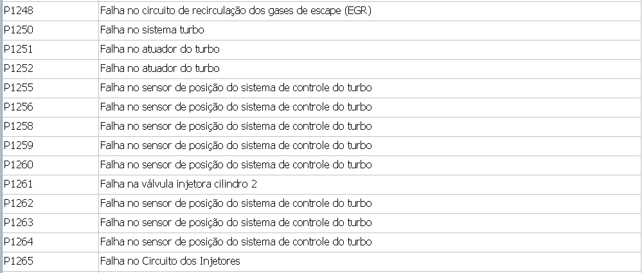This screenshot has width=644, height=273.
Task: Select the P1256 code cell
Action: pyautogui.click(x=19, y=107)
